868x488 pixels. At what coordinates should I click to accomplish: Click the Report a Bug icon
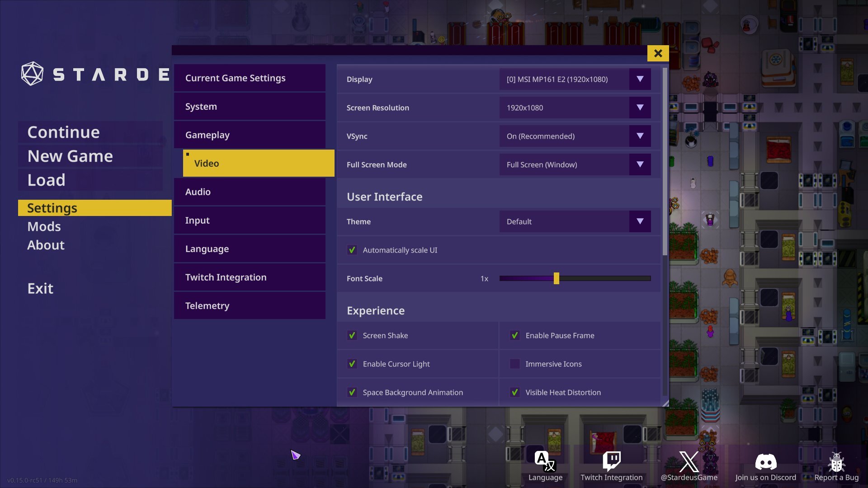tap(836, 462)
